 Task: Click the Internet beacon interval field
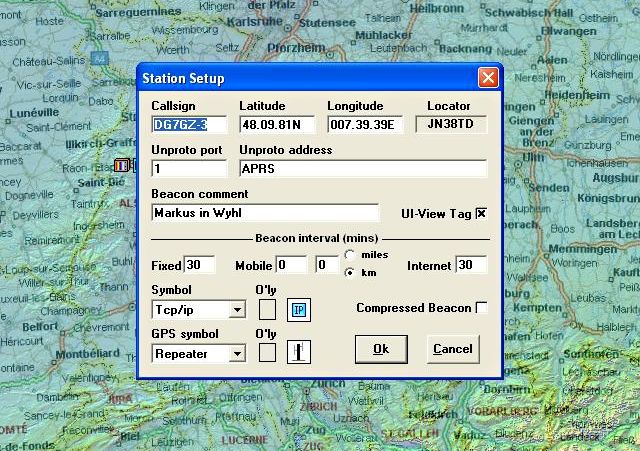471,265
